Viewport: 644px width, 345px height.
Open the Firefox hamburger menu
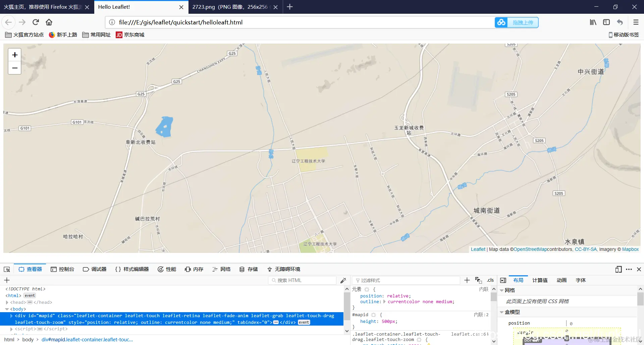pos(636,22)
